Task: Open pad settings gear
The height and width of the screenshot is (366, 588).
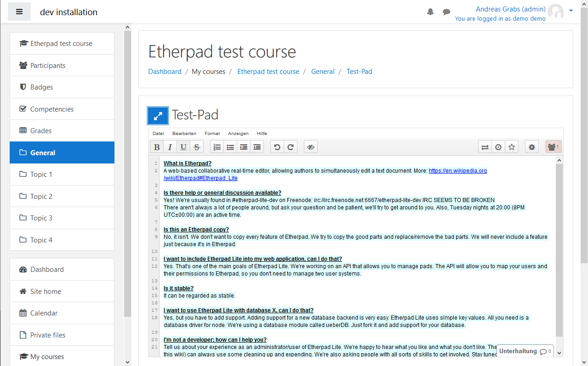Action: coord(532,147)
